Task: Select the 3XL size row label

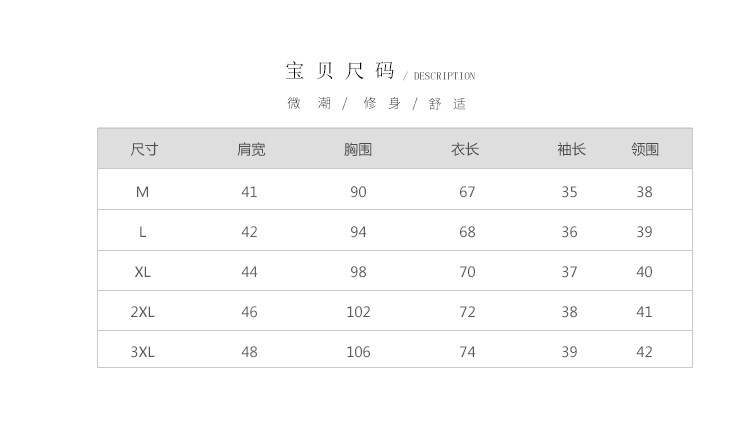Action: point(142,352)
